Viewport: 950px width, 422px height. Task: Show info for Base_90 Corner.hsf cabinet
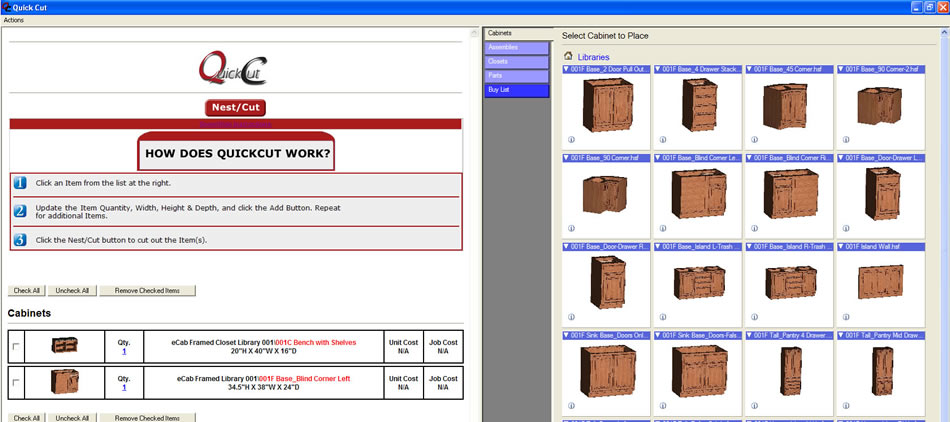571,228
